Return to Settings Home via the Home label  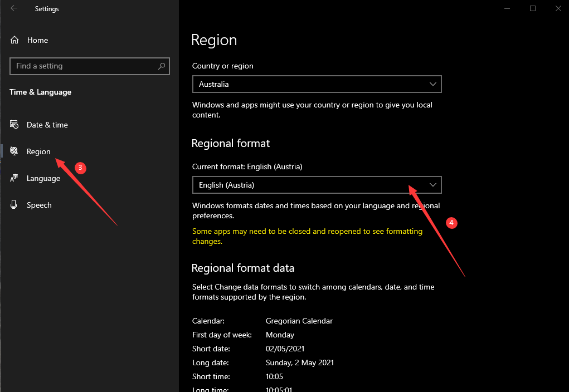coord(37,40)
